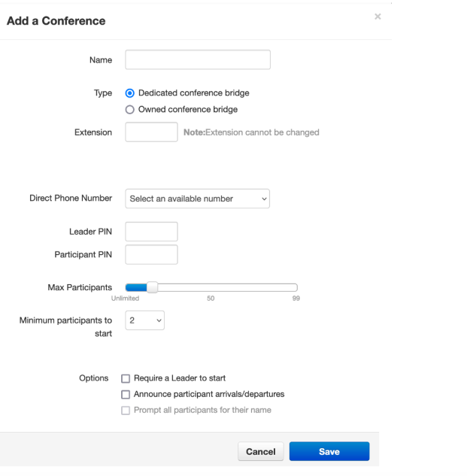Click the Cancel button
This screenshot has width=467, height=476.
pyautogui.click(x=260, y=451)
